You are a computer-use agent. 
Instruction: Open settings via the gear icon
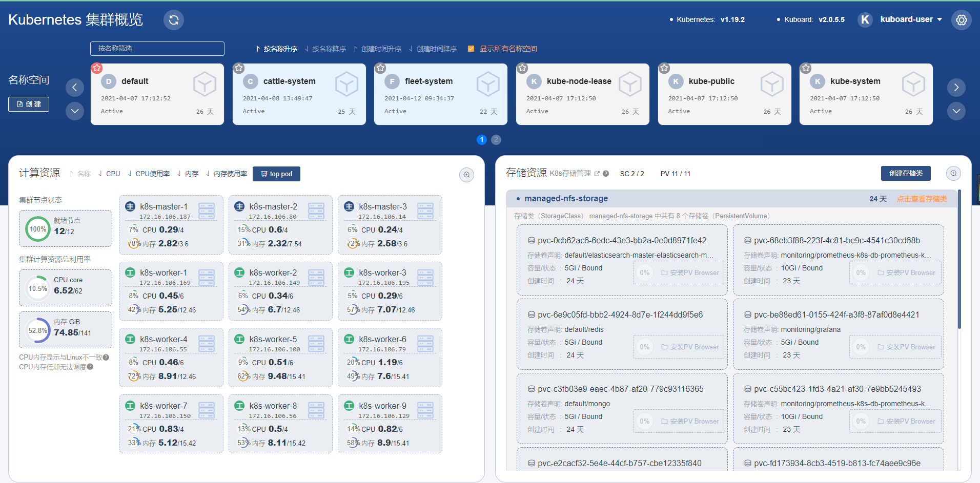[x=961, y=20]
